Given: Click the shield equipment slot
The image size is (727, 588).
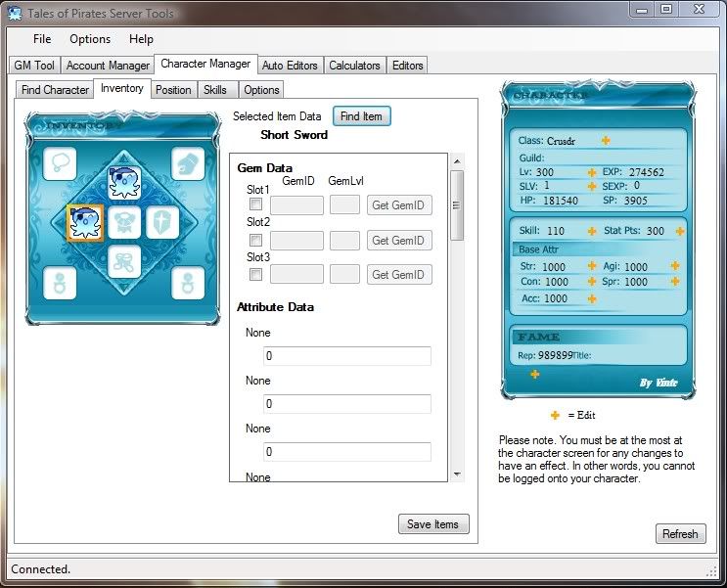Looking at the screenshot, I should coord(163,223).
